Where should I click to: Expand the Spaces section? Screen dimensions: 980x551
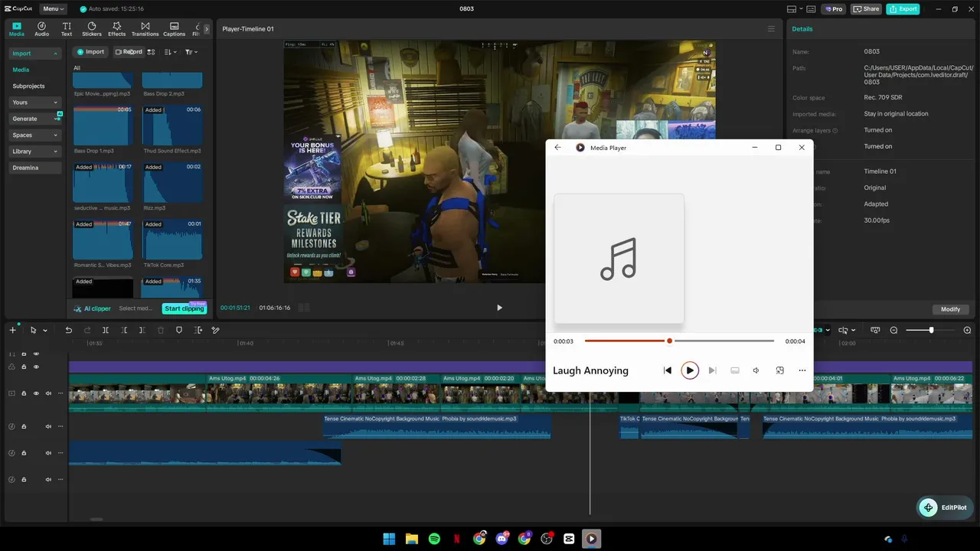pyautogui.click(x=55, y=135)
